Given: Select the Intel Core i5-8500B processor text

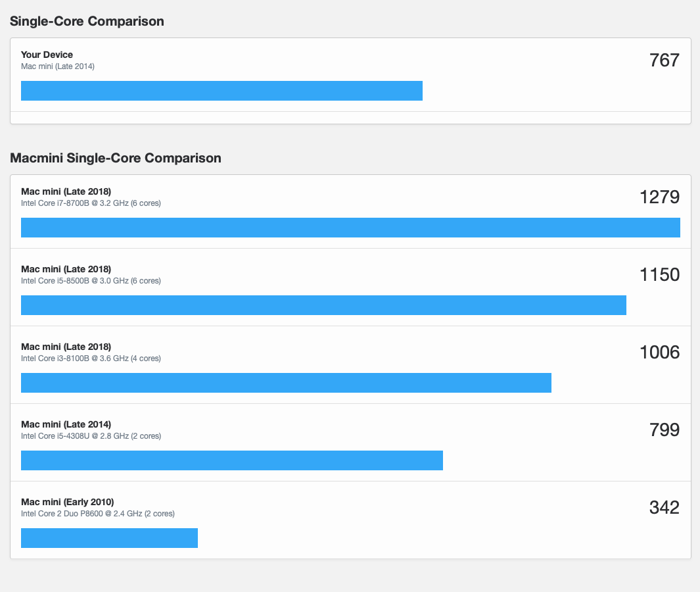Looking at the screenshot, I should pos(91,281).
